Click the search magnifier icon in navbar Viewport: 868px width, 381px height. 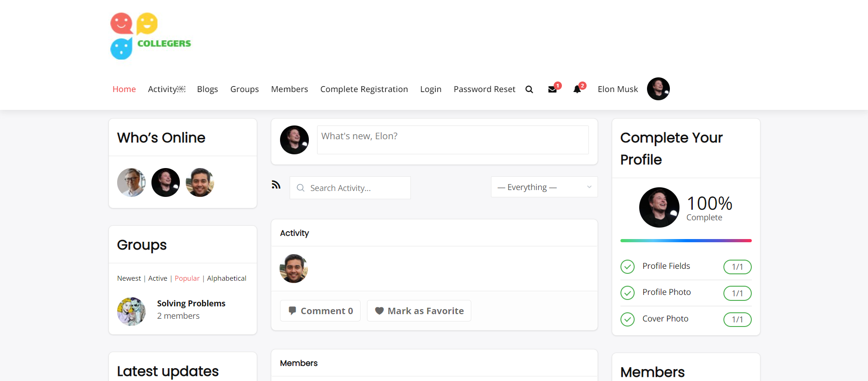(x=529, y=89)
